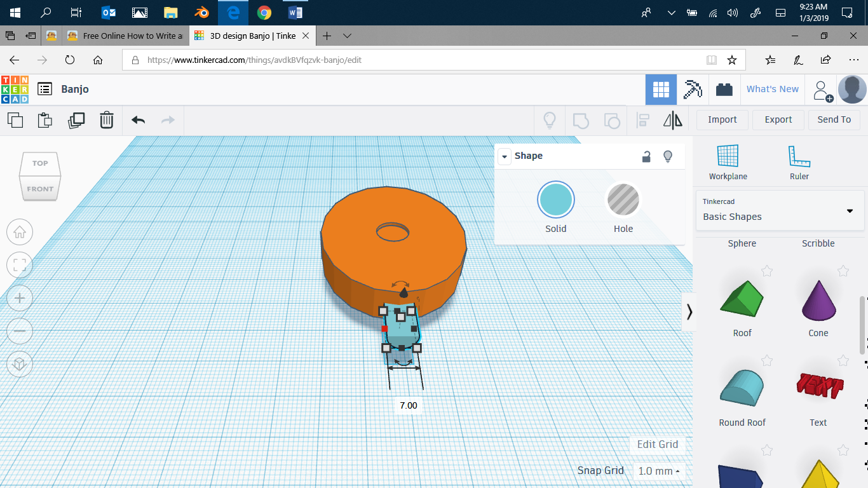Open Edge settings and more menu
The height and width of the screenshot is (488, 868).
pos(853,60)
